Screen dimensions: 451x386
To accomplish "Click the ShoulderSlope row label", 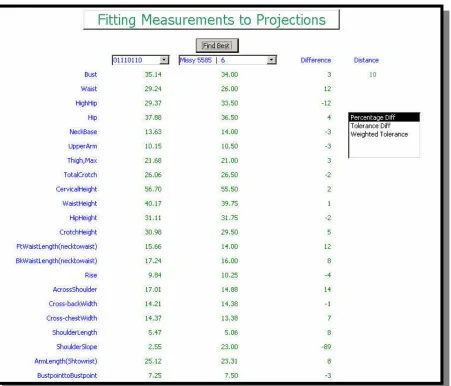I will pos(77,347).
